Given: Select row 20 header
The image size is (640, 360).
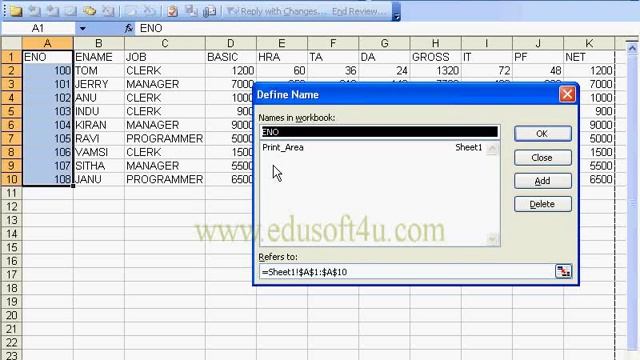Looking at the screenshot, I should [x=11, y=315].
